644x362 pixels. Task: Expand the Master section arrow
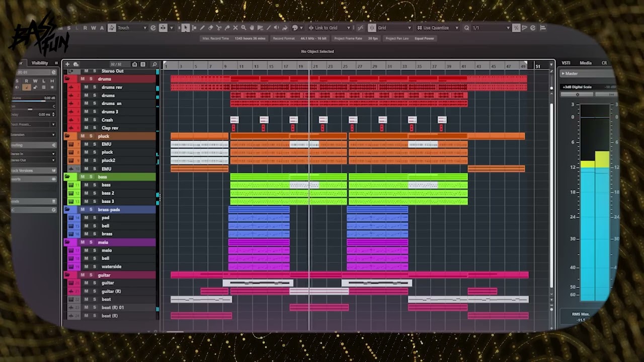[563, 73]
